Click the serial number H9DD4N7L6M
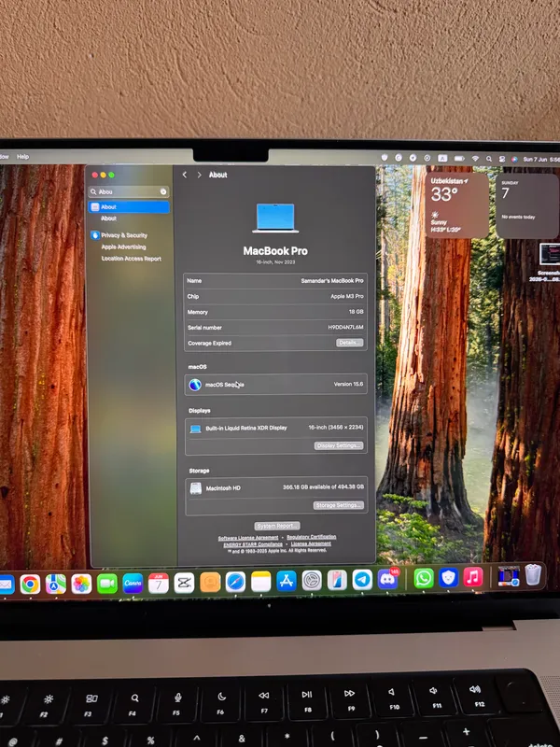560x747 pixels. tap(345, 328)
